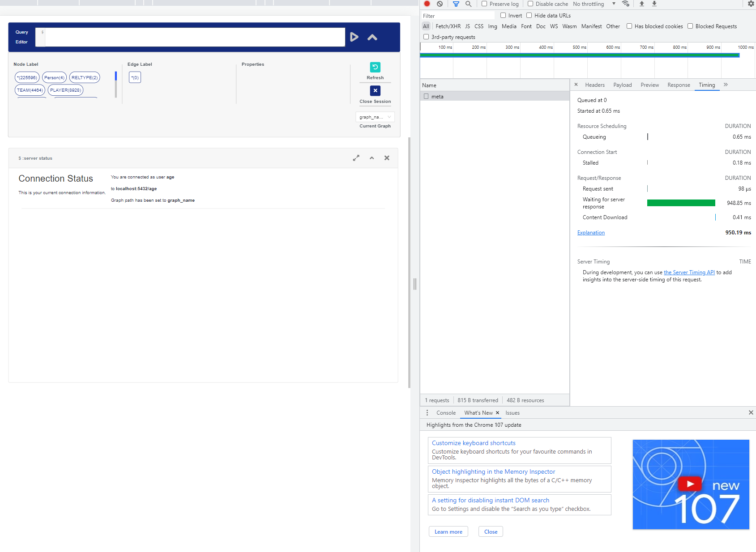
Task: Select the Timing tab
Action: pos(707,85)
